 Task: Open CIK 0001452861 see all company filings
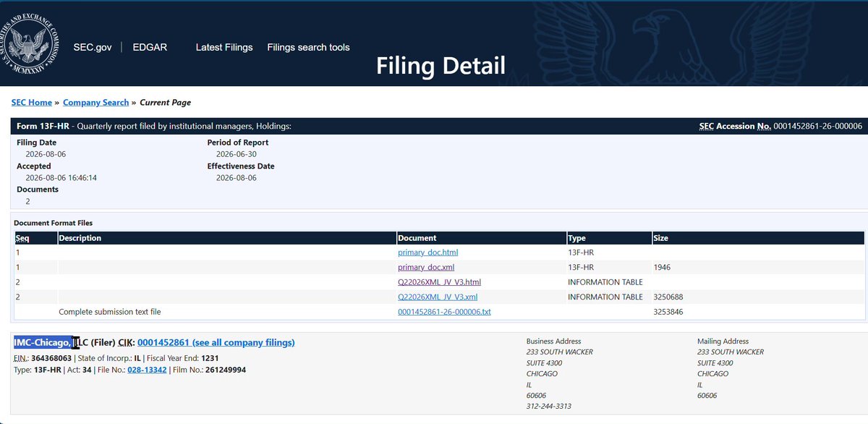(216, 342)
